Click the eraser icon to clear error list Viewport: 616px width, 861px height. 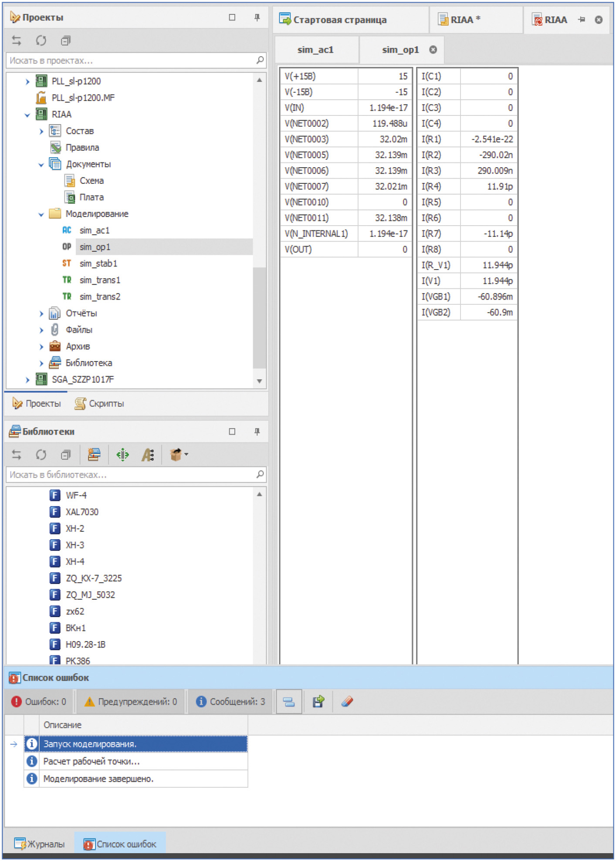tap(347, 702)
